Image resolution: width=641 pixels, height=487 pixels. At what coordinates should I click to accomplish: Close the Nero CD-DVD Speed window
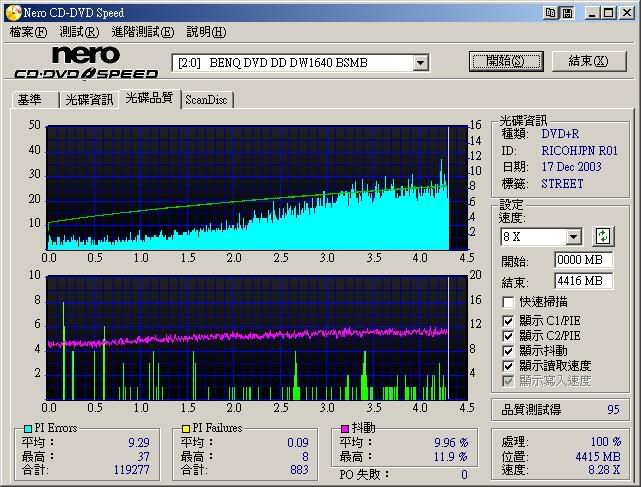tap(626, 13)
